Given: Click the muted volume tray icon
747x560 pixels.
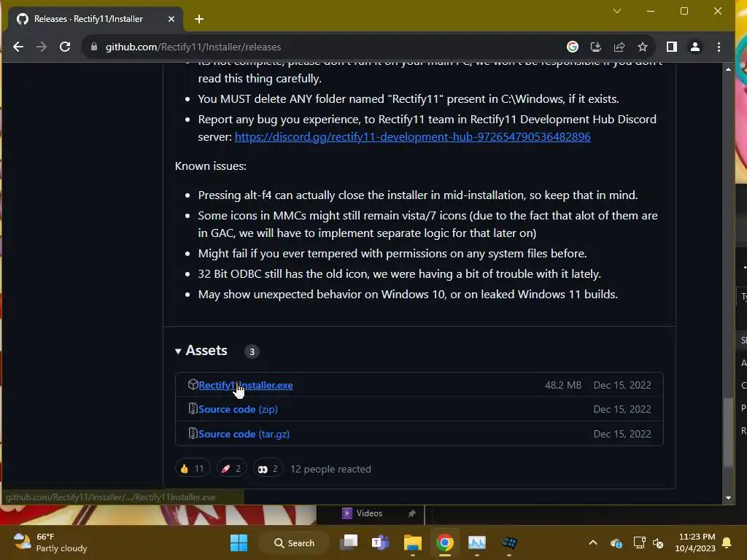Looking at the screenshot, I should click(658, 542).
